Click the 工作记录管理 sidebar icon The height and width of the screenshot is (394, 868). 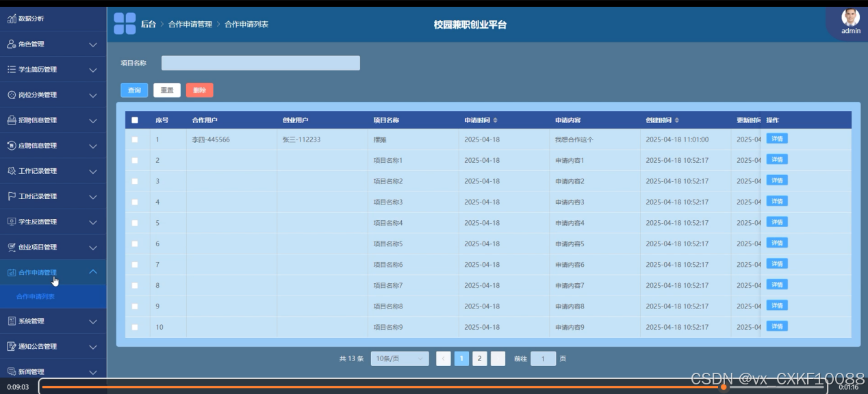coord(12,171)
